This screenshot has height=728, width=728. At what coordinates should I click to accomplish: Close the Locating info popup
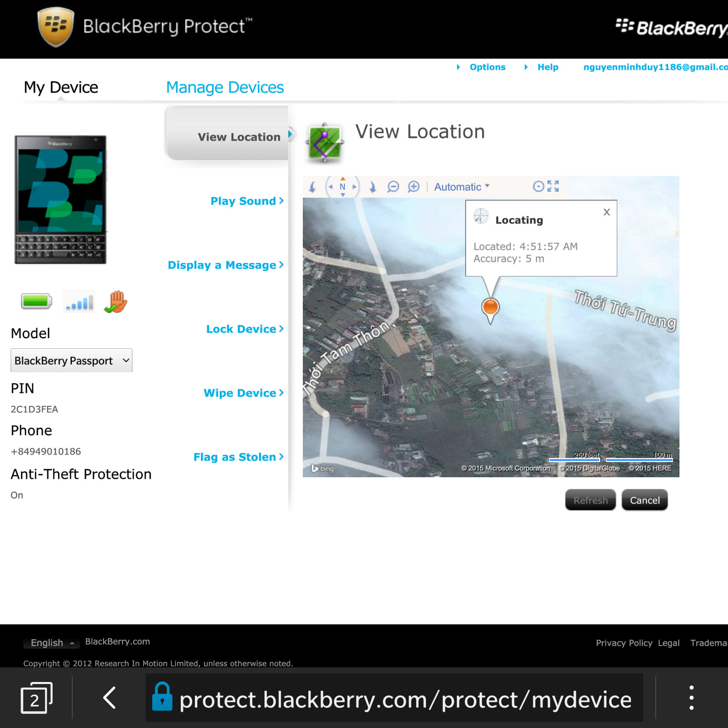[607, 212]
